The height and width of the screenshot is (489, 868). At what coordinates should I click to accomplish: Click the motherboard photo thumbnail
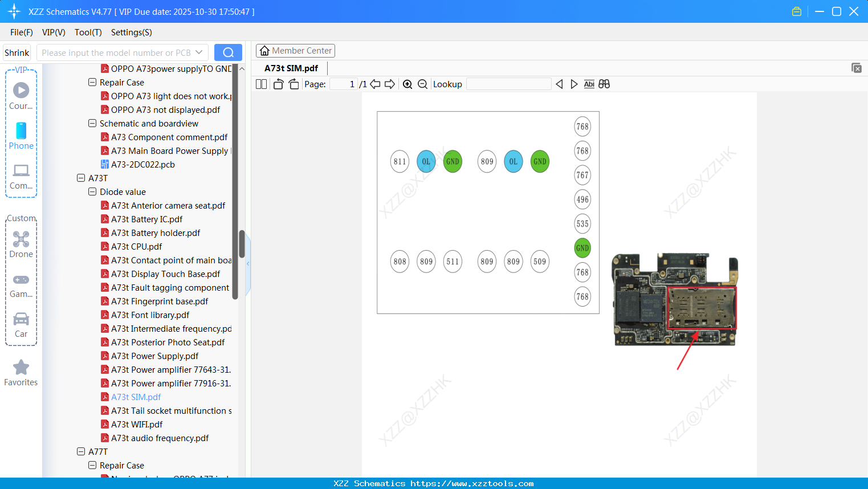click(x=675, y=300)
